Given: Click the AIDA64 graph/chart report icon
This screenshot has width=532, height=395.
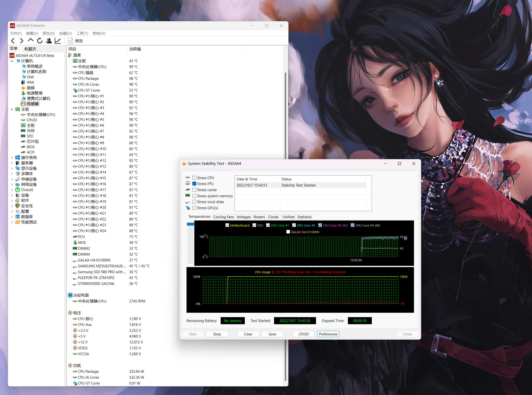Looking at the screenshot, I should pyautogui.click(x=58, y=40).
